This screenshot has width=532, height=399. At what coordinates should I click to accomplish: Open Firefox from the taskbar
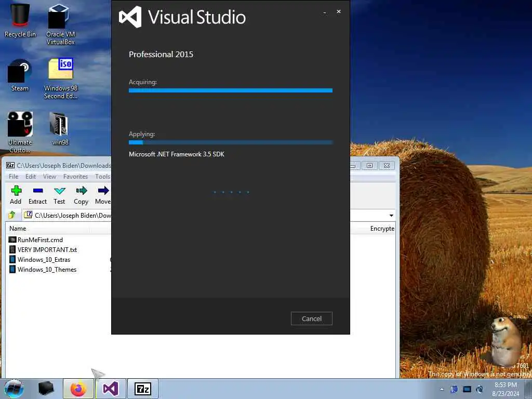pos(78,389)
